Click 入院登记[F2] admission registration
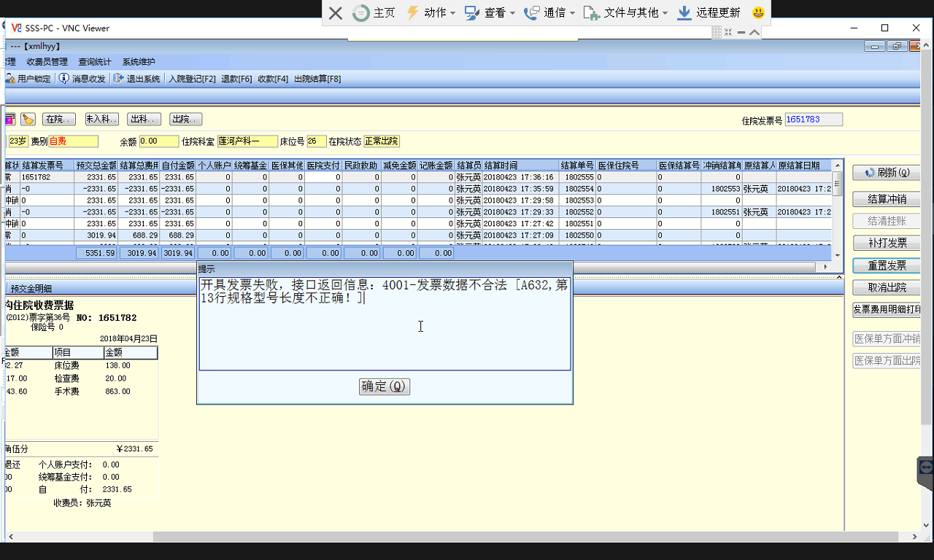The width and height of the screenshot is (934, 560). (192, 79)
